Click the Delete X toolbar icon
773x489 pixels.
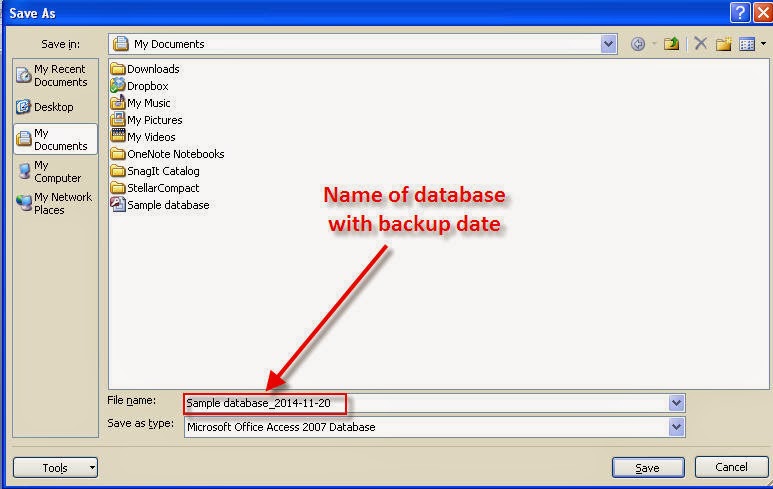click(x=701, y=43)
